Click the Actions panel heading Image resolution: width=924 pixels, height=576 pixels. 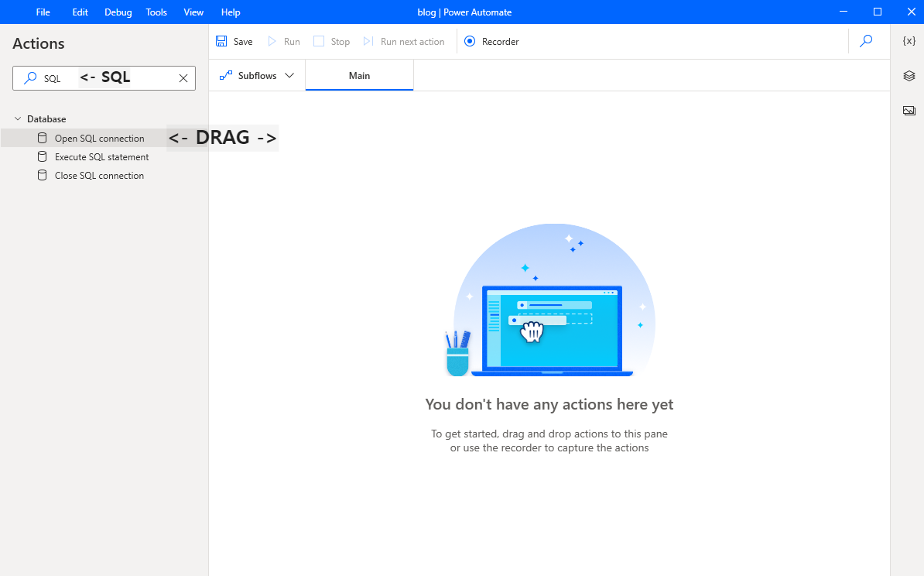pos(38,43)
